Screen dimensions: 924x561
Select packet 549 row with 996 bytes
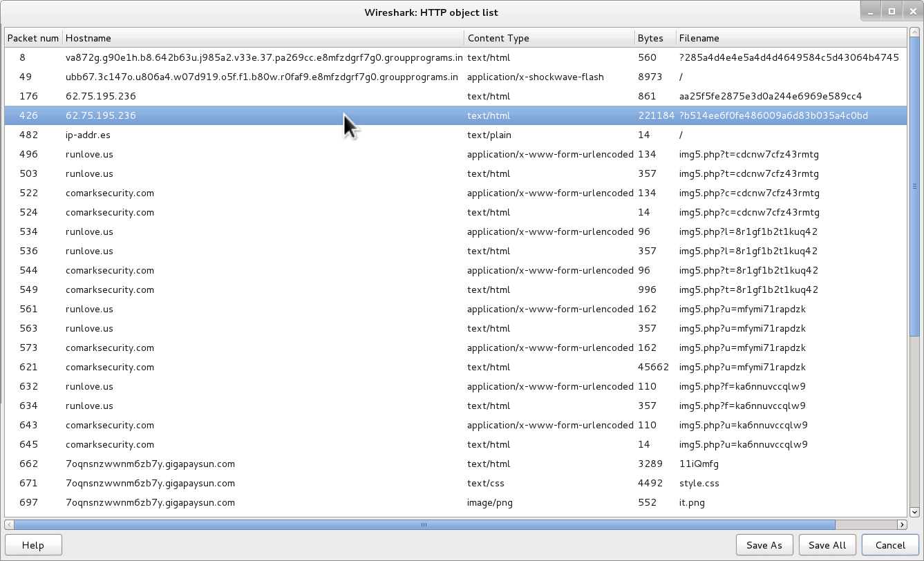(455, 289)
